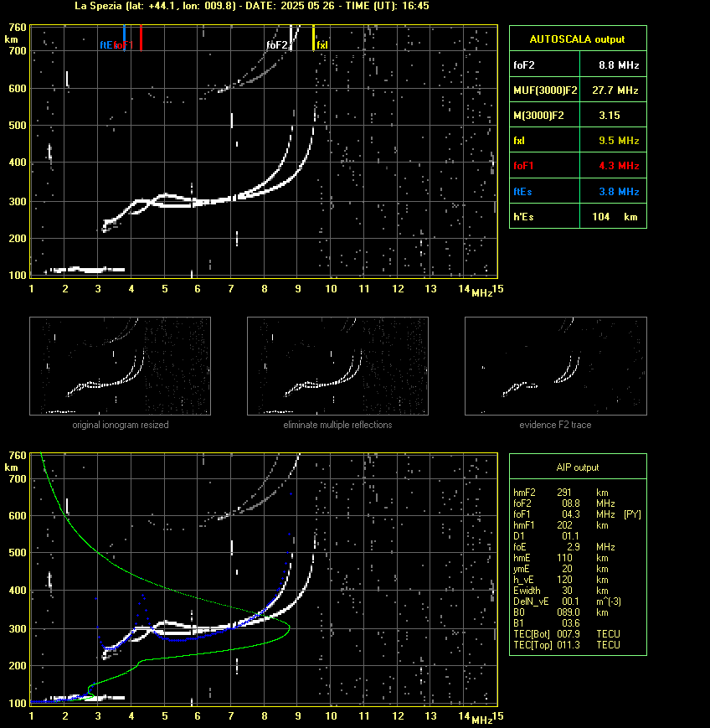Click the blue ftEs 3.8 MHz value
This screenshot has height=728, width=710.
click(x=619, y=191)
